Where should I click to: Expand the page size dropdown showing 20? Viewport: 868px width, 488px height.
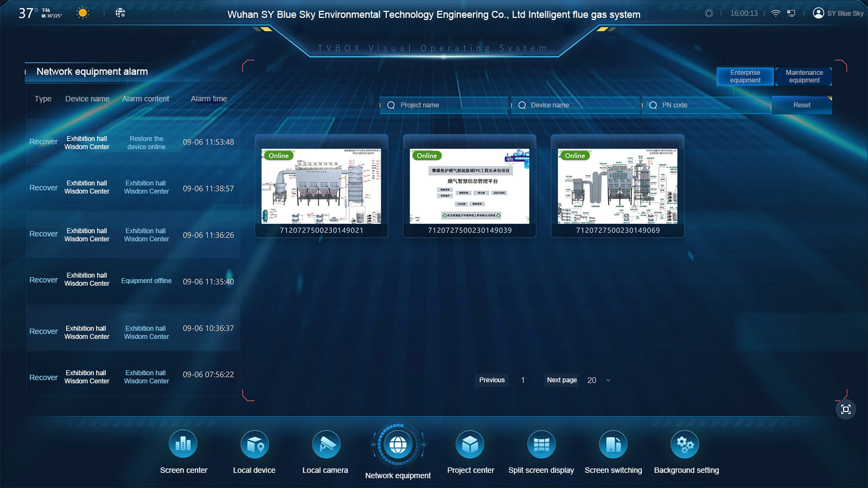[598, 381]
